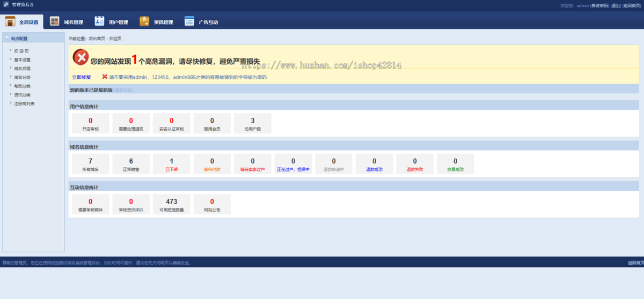The width and height of the screenshot is (644, 299).
Task: Click 返回首页 in the bottom footer bar
Action: point(635,263)
